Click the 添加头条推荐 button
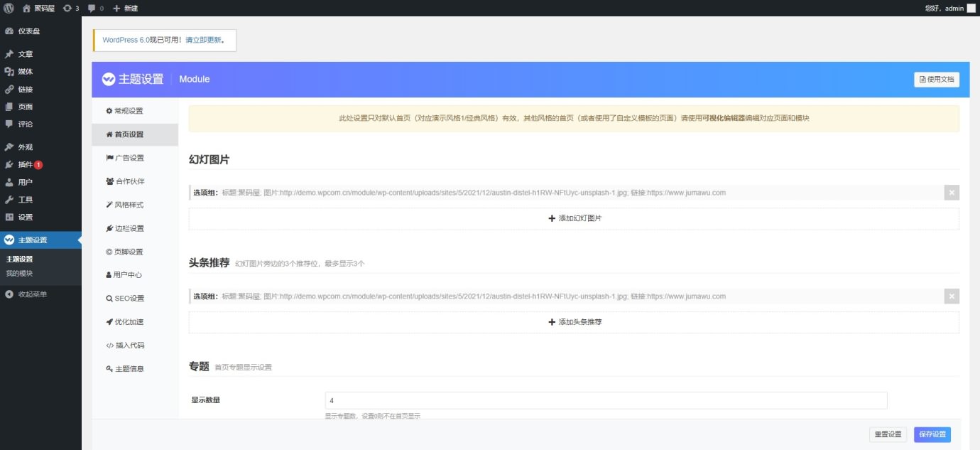Image resolution: width=980 pixels, height=450 pixels. click(x=574, y=322)
